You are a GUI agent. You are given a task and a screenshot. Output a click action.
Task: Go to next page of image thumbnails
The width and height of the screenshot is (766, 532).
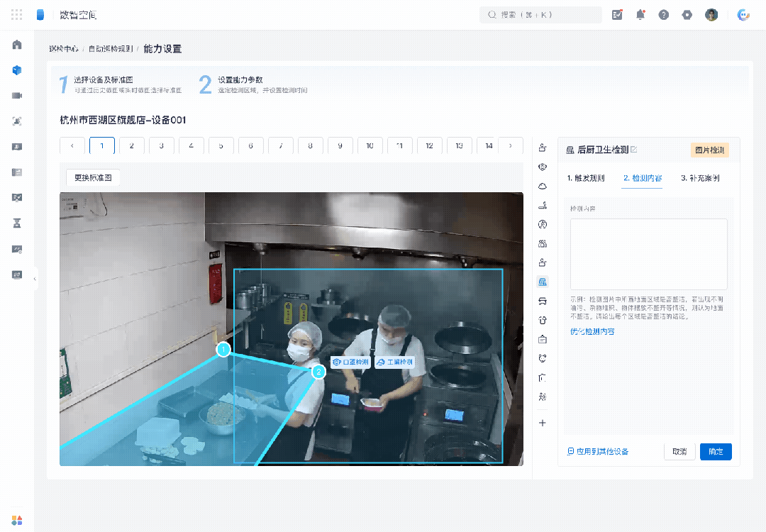click(511, 145)
